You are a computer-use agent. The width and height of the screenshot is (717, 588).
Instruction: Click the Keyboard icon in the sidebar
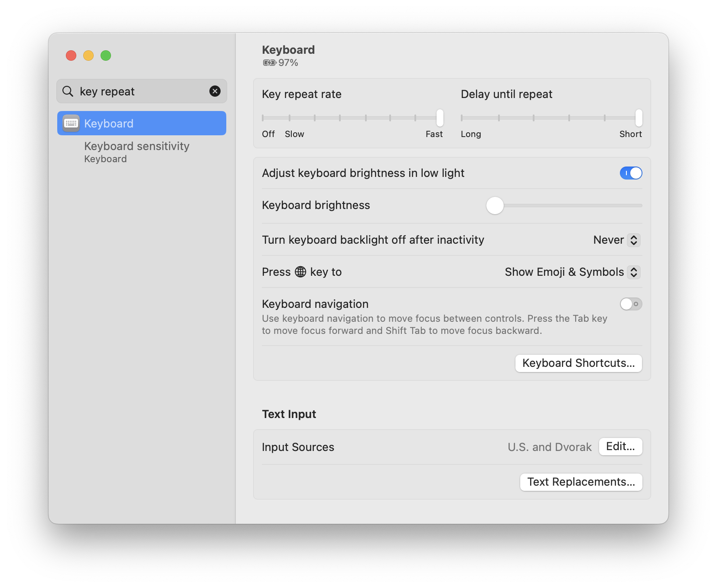click(x=71, y=123)
